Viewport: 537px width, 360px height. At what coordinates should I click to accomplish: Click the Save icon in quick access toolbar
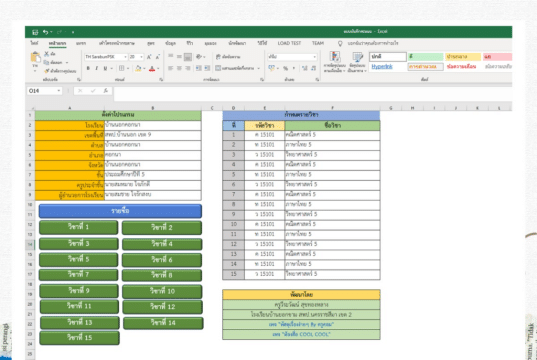[x=35, y=32]
